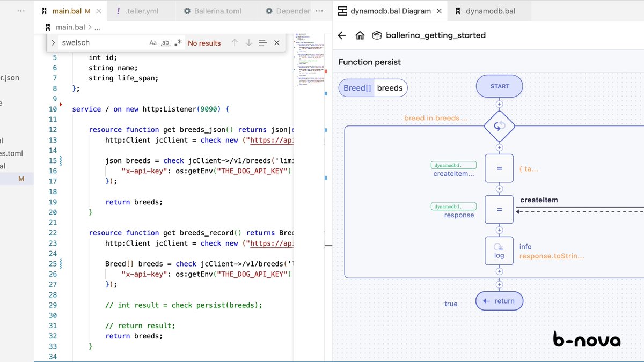Click dynamodb:1 badge above response
This screenshot has width=644, height=362.
click(453, 206)
